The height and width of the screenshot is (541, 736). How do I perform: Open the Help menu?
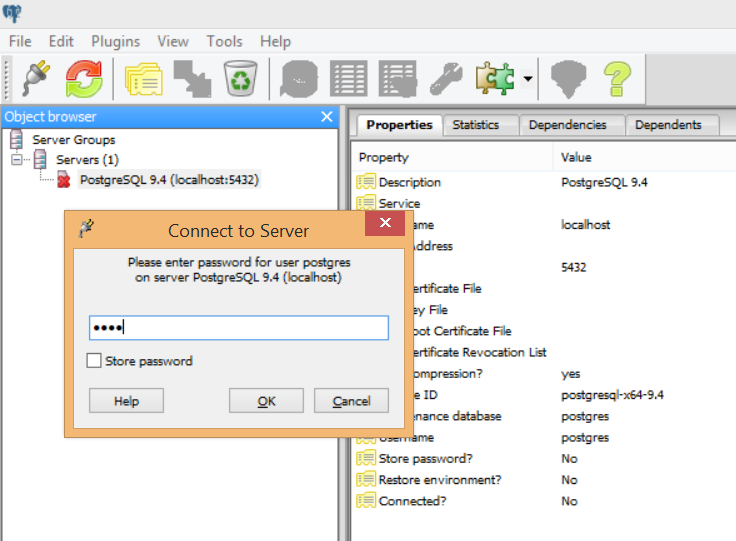(x=276, y=41)
